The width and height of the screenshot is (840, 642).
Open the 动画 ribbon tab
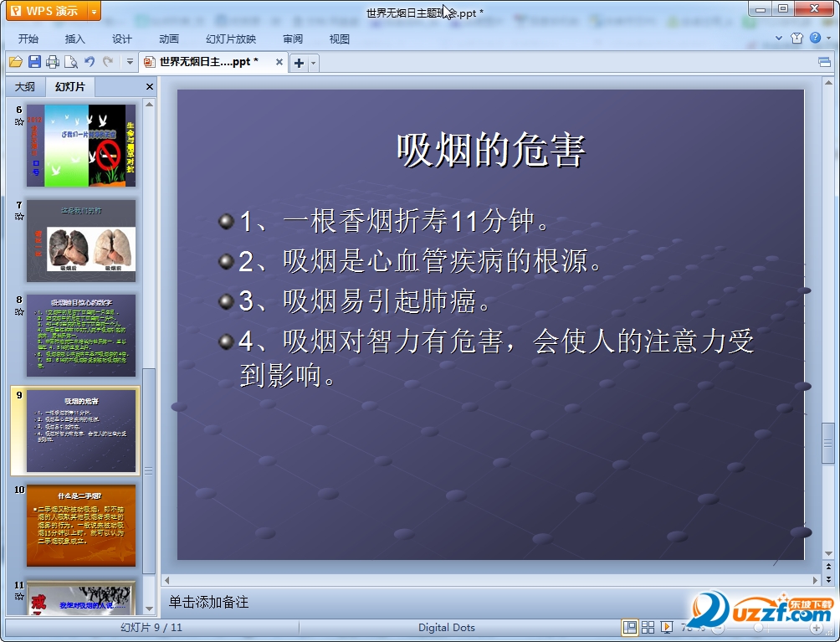point(169,39)
